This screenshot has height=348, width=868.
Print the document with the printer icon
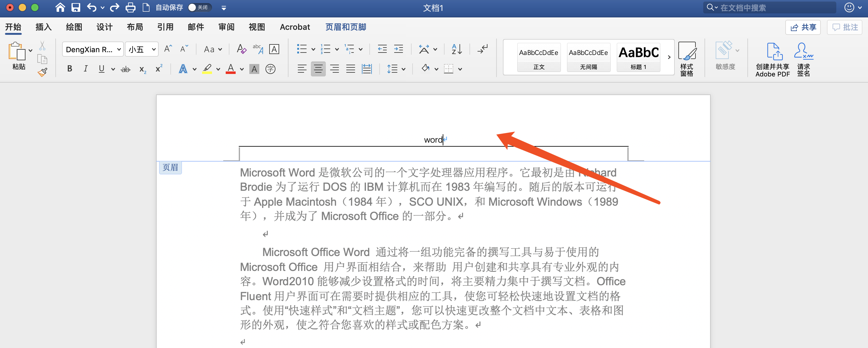pos(130,7)
